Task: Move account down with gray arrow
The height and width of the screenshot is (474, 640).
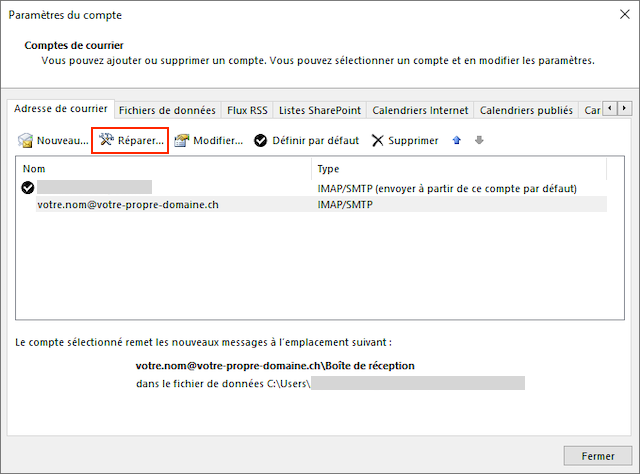Action: click(479, 140)
